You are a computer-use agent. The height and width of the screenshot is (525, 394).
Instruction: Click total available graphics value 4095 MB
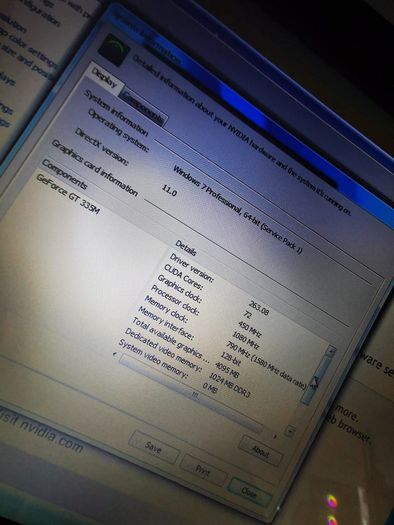tap(227, 370)
